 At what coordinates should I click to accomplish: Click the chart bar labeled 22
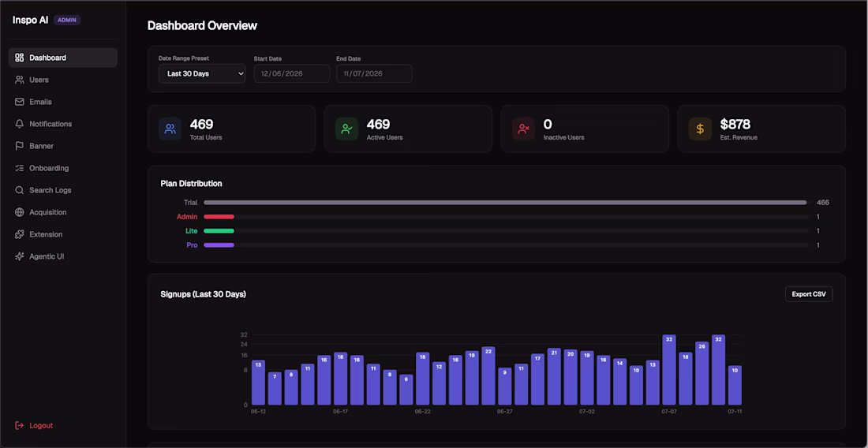click(488, 376)
